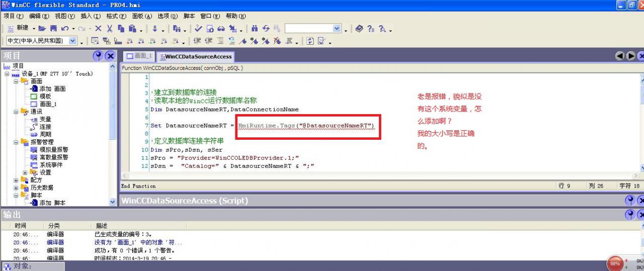The height and width of the screenshot is (271, 644).
Task: Select the WinCCDataSourceAccess editor tab
Action: 195,57
